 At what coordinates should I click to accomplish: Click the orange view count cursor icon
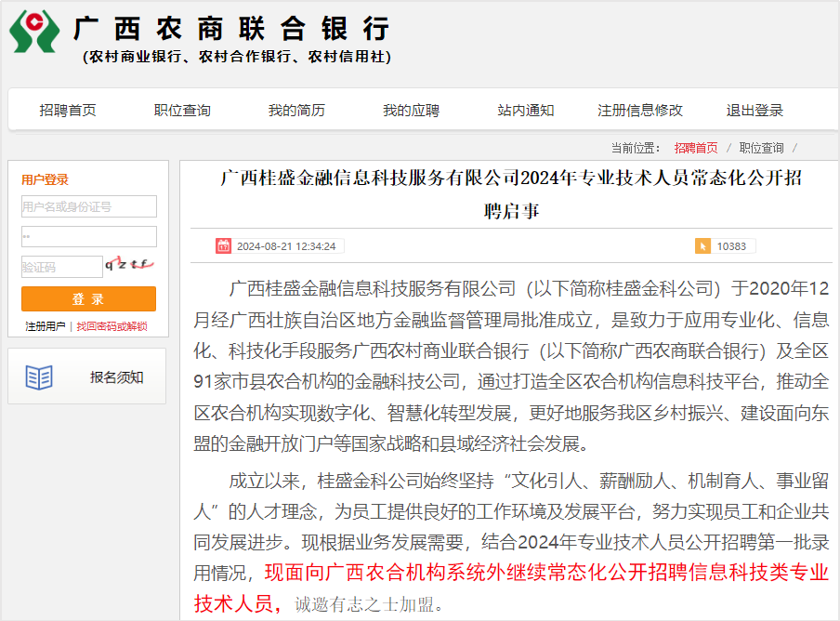click(702, 246)
